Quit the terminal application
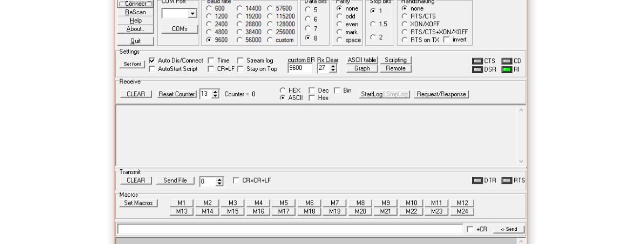Viewport: 644px width, 244px height. [136, 41]
